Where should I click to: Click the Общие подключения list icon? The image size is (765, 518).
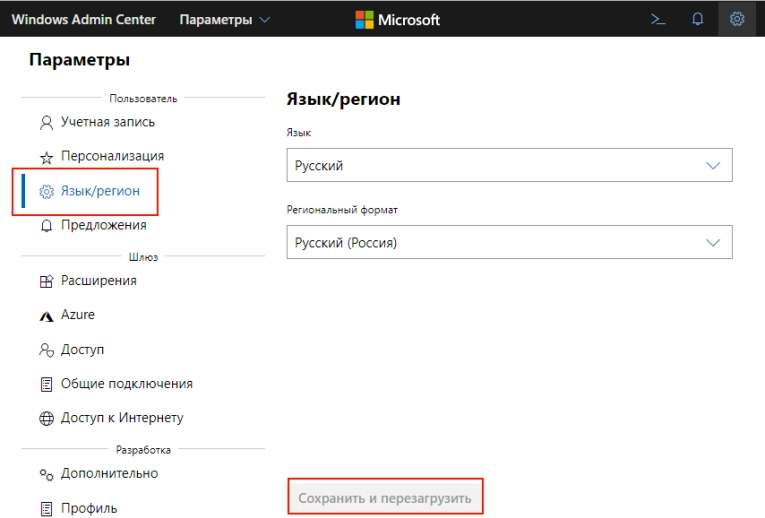(46, 384)
